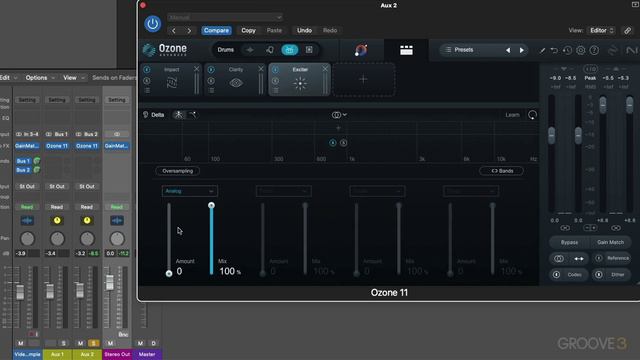
Task: Solo the Exciter module
Action: [x=276, y=81]
